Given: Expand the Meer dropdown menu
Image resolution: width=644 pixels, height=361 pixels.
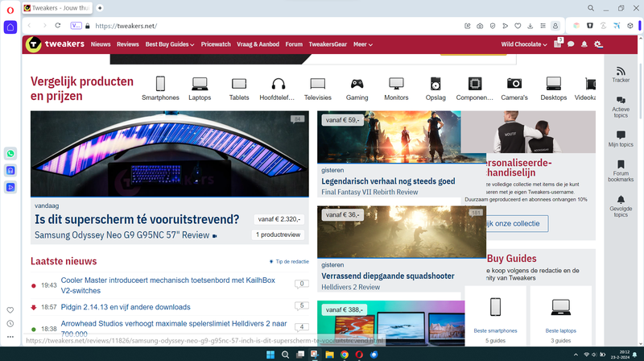Looking at the screenshot, I should (x=363, y=44).
